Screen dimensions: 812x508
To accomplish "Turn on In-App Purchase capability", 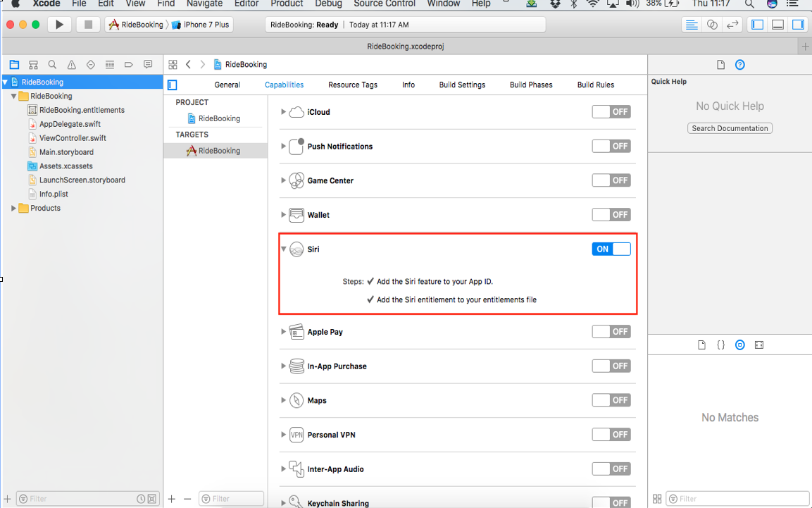I will point(611,366).
